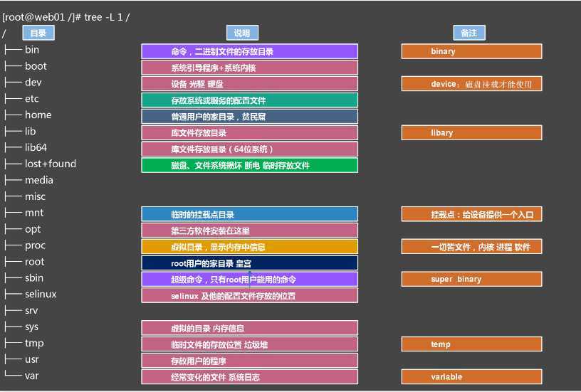The width and height of the screenshot is (581, 392).
Task: Select the 'lib' directory row (not lib64)
Action: coord(21,131)
